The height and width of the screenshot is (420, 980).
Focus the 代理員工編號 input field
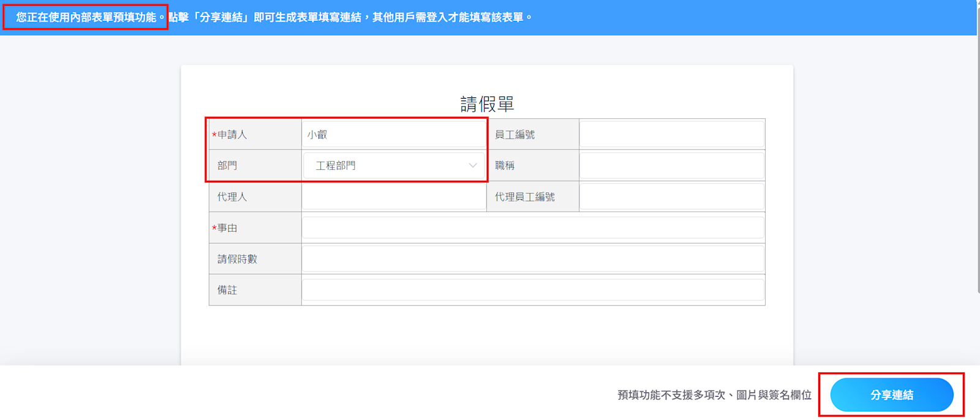tap(671, 197)
